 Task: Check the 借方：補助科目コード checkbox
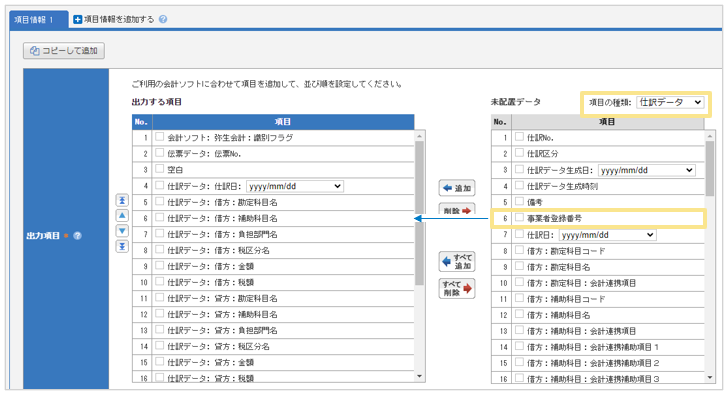coord(519,298)
